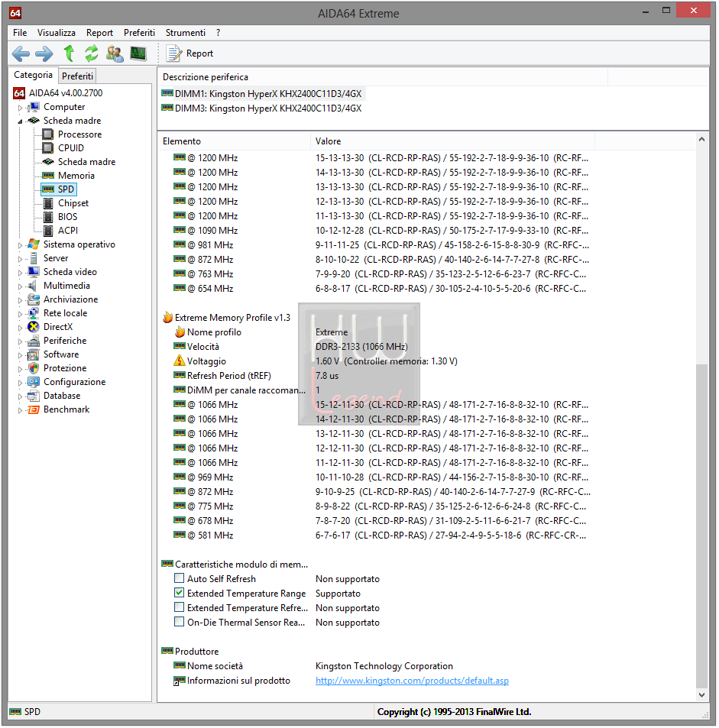Open Memoria under Scheda madre

tap(76, 176)
